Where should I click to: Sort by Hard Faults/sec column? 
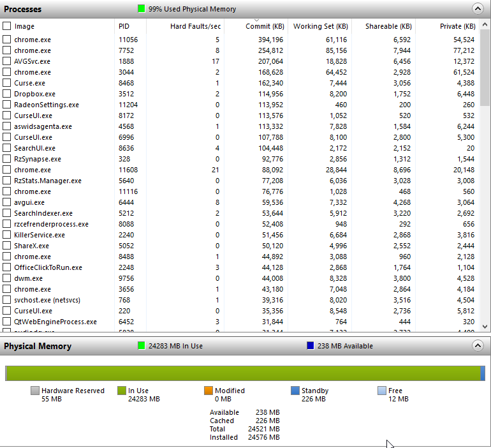pyautogui.click(x=195, y=26)
